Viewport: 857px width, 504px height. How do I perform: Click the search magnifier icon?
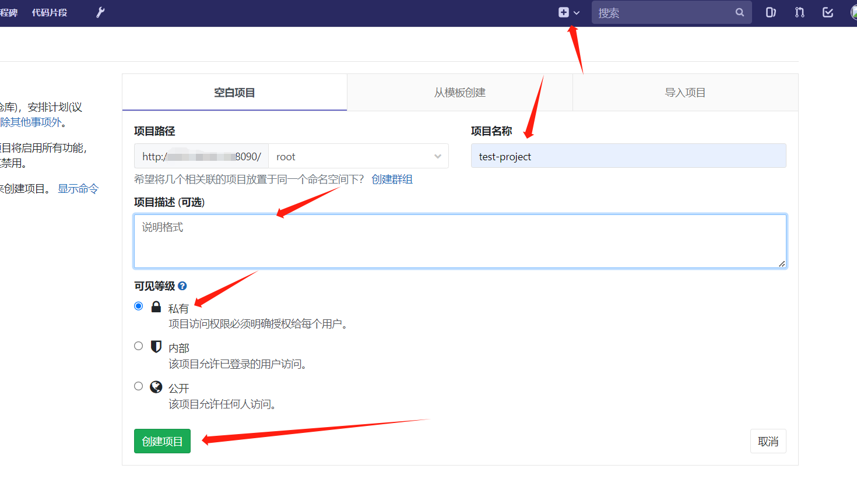tap(739, 12)
